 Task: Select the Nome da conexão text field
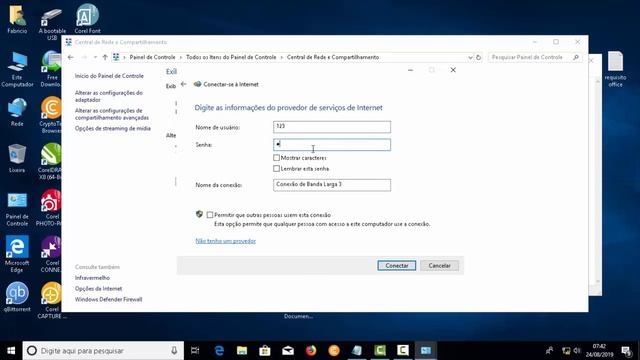click(x=332, y=185)
